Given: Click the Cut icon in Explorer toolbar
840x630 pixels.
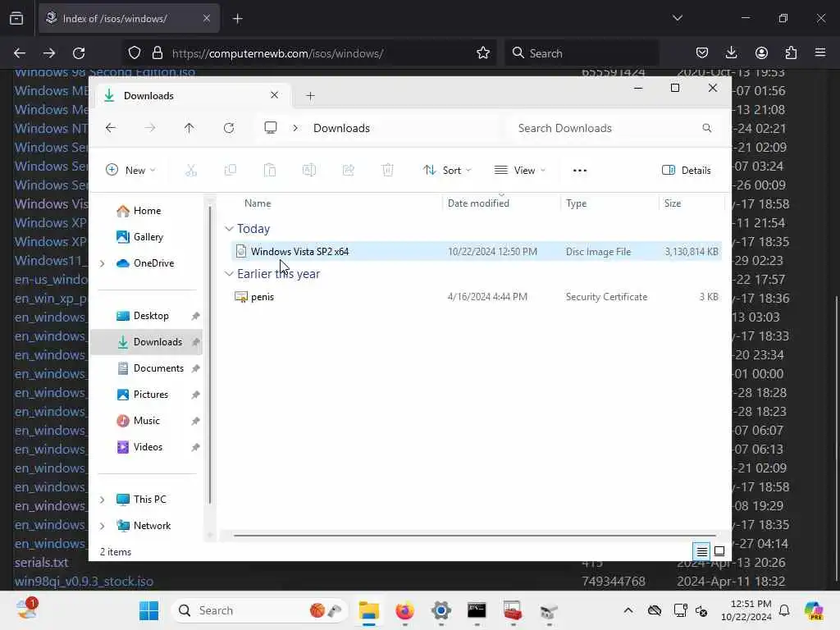Looking at the screenshot, I should (x=190, y=171).
